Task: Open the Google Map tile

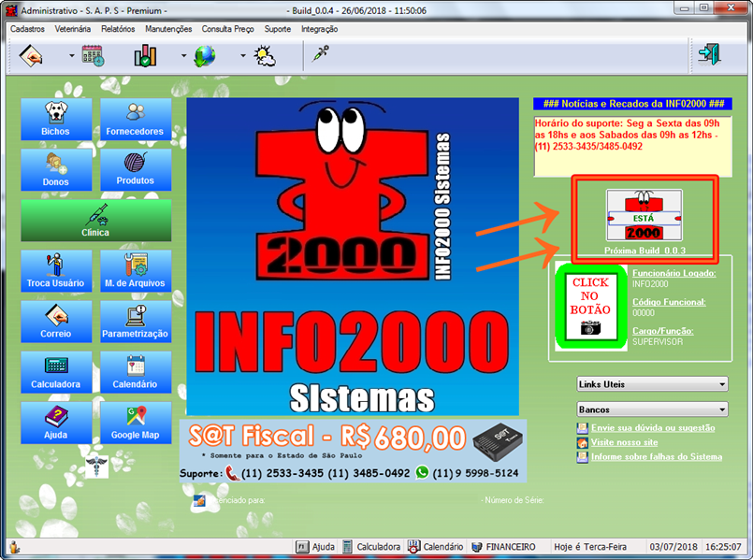Action: click(x=136, y=423)
